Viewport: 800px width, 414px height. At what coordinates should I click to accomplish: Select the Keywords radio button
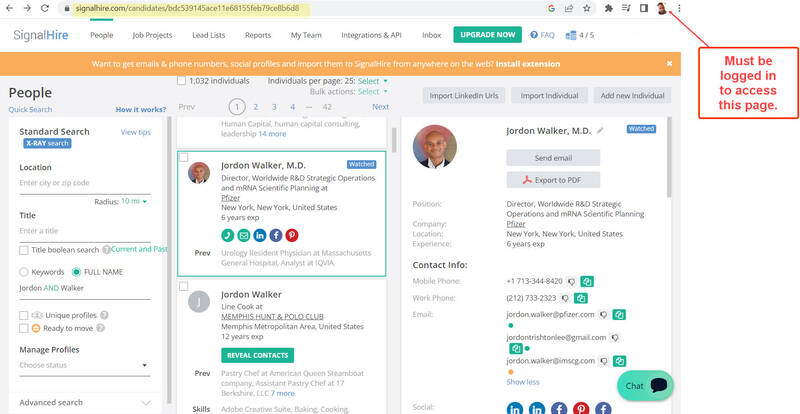[x=24, y=271]
